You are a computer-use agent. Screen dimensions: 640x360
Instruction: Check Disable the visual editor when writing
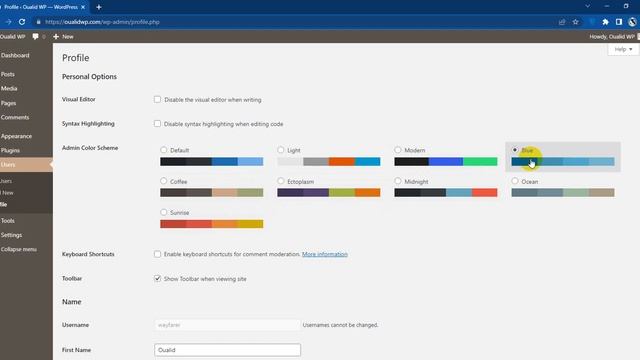tap(157, 99)
